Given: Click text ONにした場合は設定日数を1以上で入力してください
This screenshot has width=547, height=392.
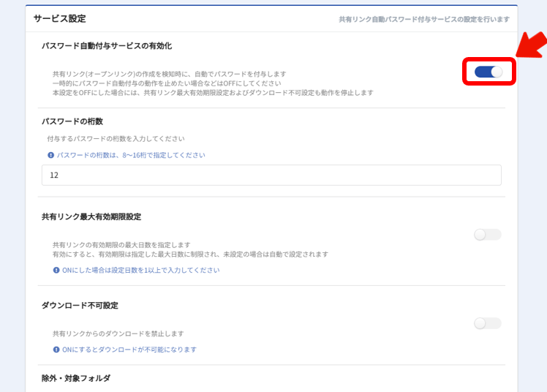Looking at the screenshot, I should coord(141,271).
